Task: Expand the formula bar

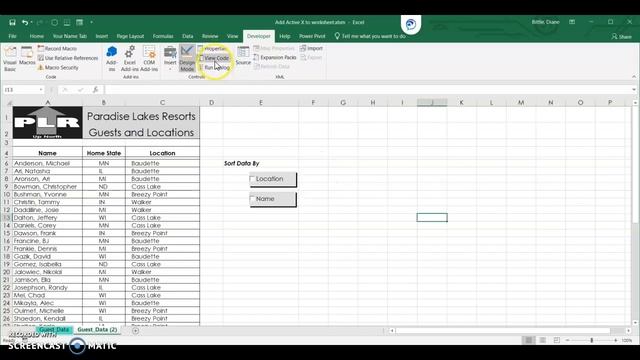Action: tap(634, 89)
